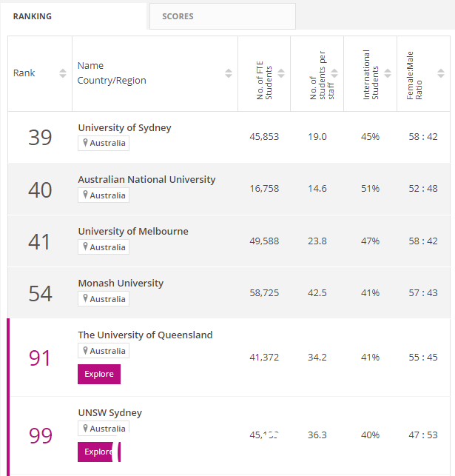Open The University of Queensland link

click(145, 335)
